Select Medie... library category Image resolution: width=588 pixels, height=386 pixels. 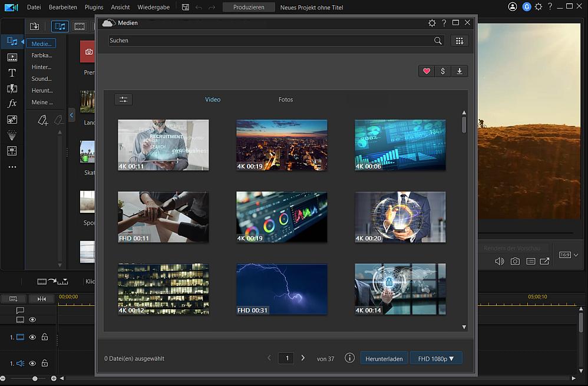[x=41, y=44]
